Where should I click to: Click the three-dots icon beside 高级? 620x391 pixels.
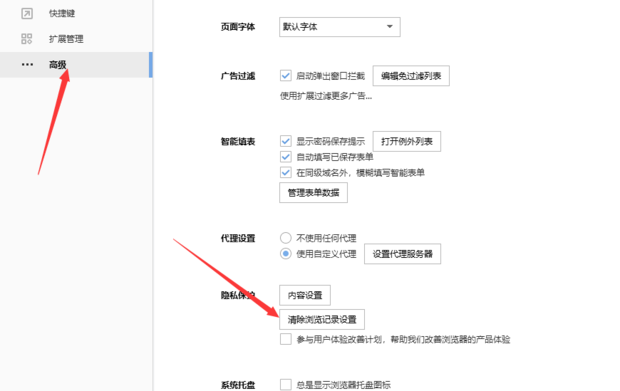pyautogui.click(x=27, y=64)
